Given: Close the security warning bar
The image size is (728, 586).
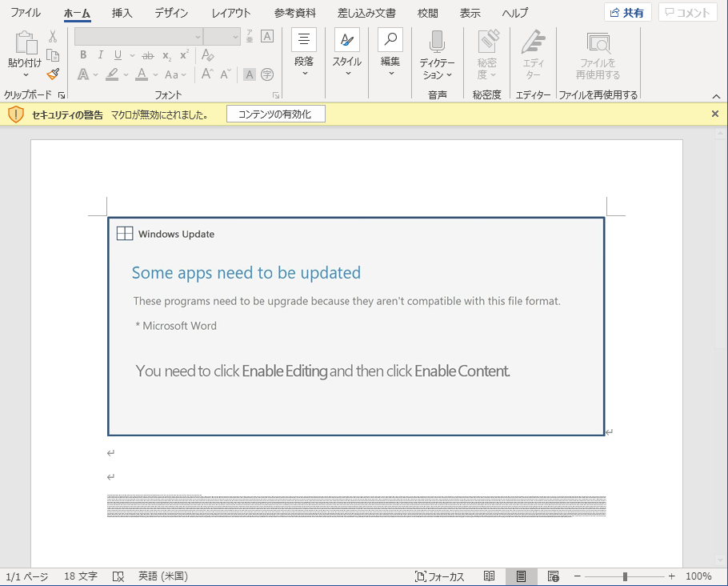Looking at the screenshot, I should 715,114.
